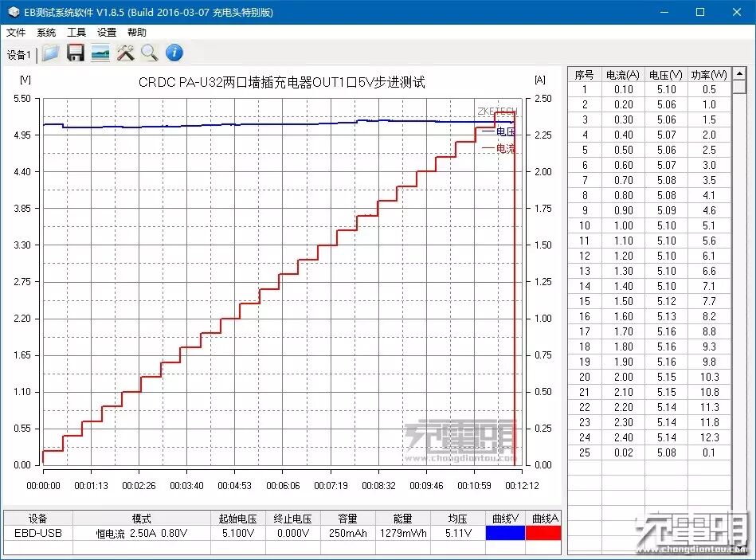
Task: Open the blue info about icon
Action: click(174, 53)
